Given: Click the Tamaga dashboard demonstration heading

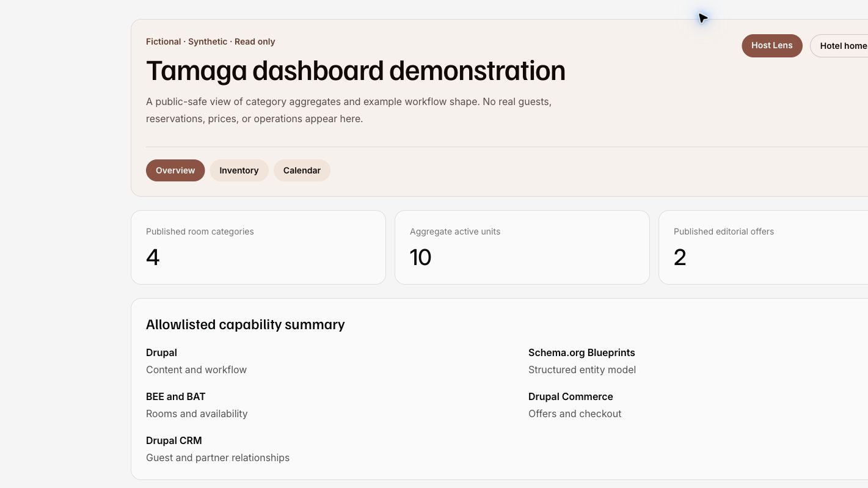Looking at the screenshot, I should pyautogui.click(x=356, y=71).
